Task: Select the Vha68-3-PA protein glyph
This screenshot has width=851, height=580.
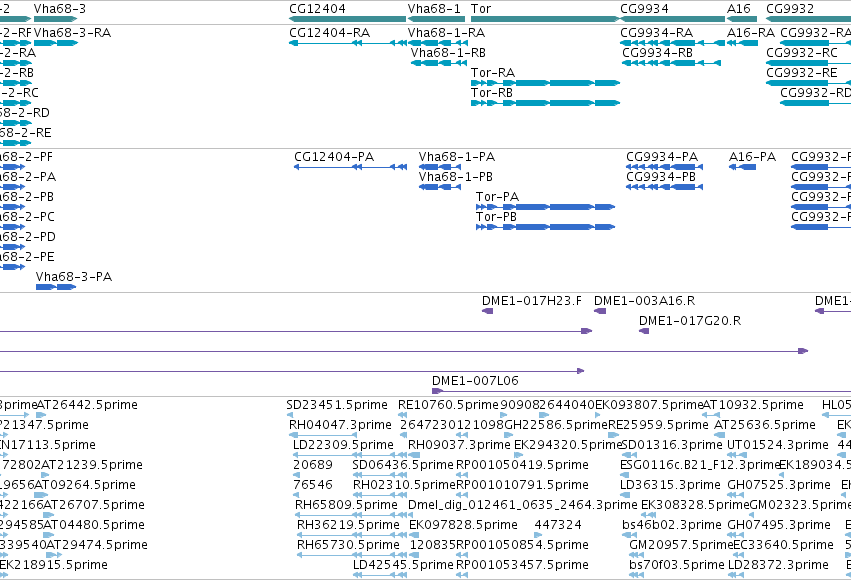Action: pyautogui.click(x=56, y=287)
